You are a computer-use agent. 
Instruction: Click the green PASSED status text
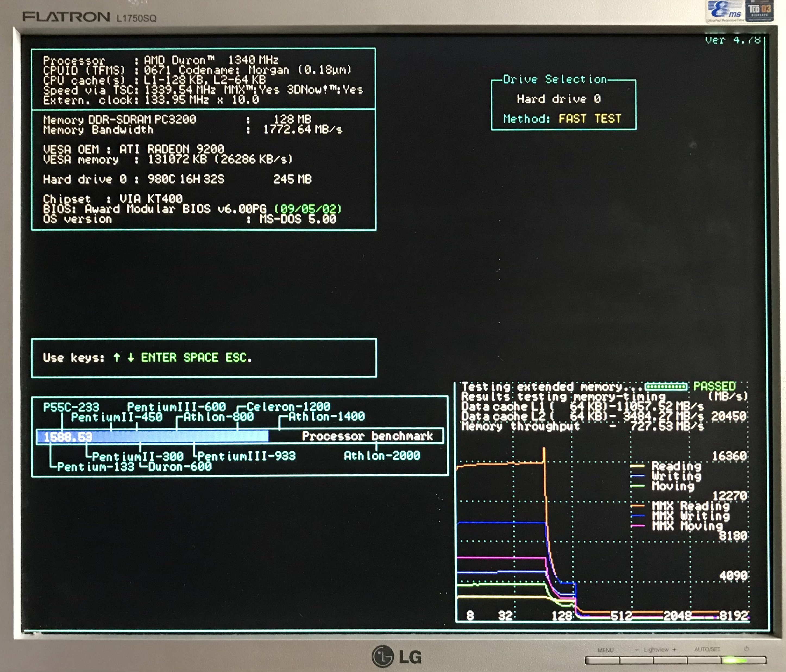point(714,386)
